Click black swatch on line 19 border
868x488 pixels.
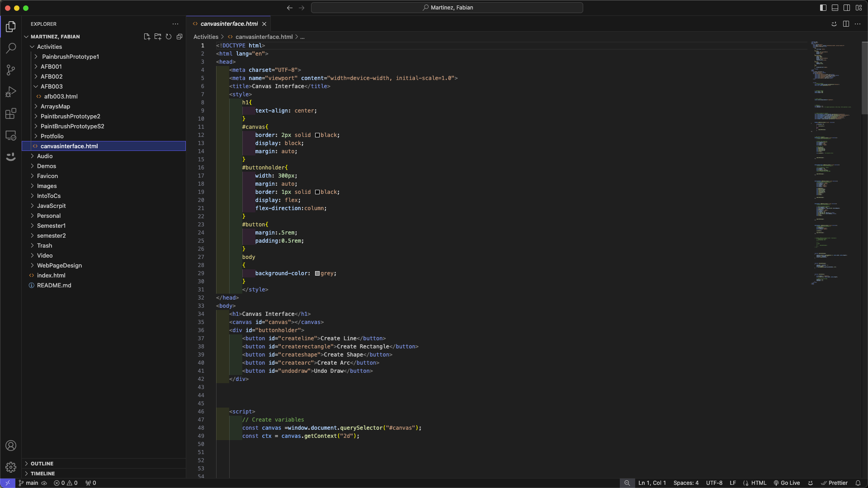coord(317,192)
